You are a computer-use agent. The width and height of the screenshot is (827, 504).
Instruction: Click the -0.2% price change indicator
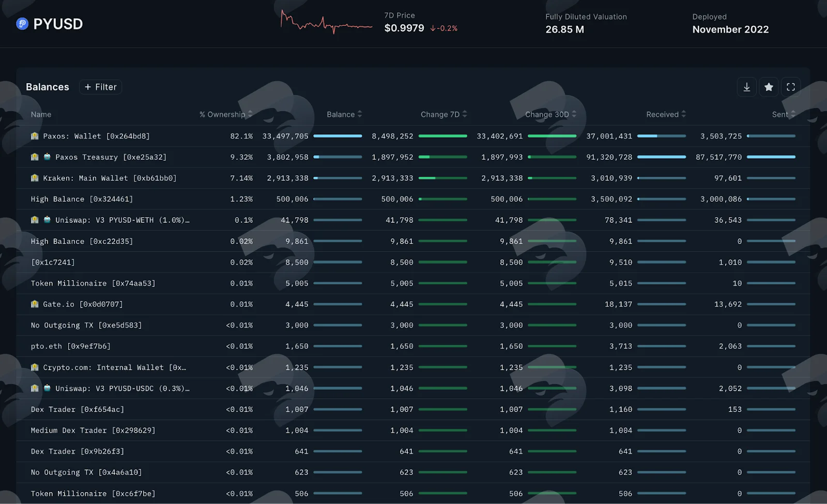444,28
